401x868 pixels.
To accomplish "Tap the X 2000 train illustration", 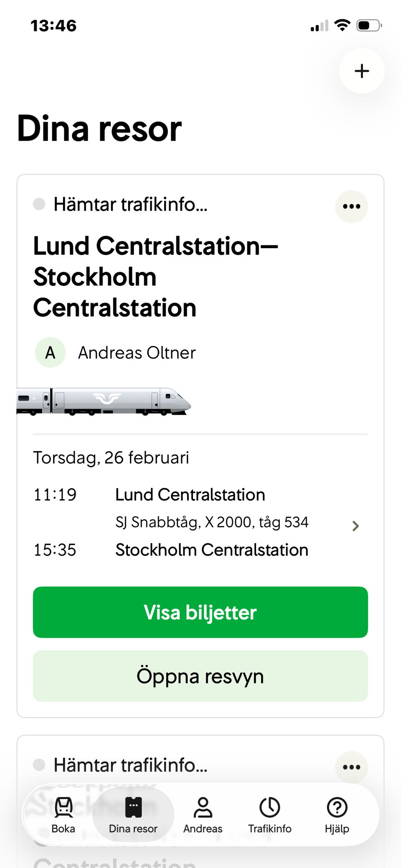I will coord(104,401).
